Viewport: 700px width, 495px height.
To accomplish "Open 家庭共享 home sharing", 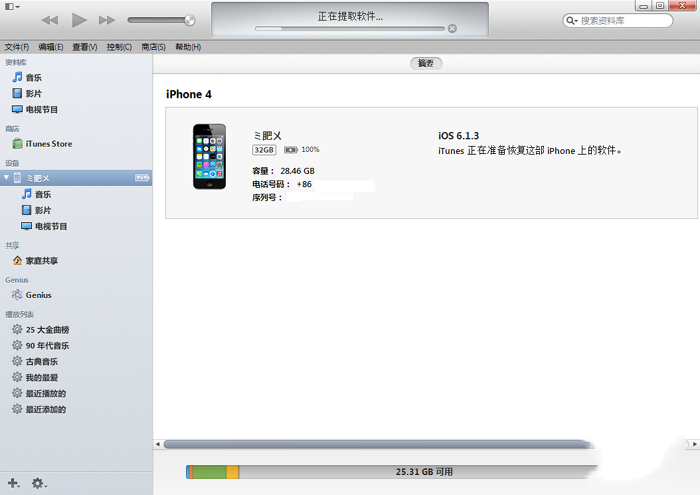I will 76,261.
